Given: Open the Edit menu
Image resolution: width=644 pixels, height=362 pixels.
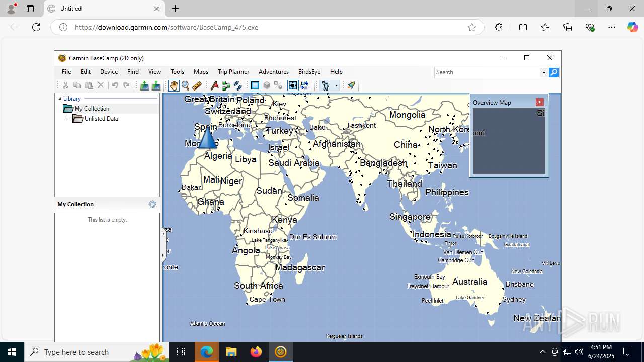Looking at the screenshot, I should [x=86, y=72].
